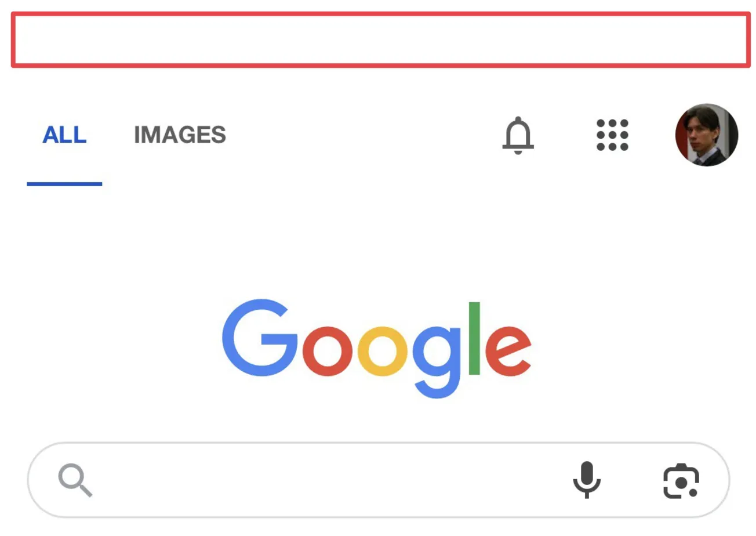Select the ALL tab
The image size is (756, 536).
[x=64, y=135]
